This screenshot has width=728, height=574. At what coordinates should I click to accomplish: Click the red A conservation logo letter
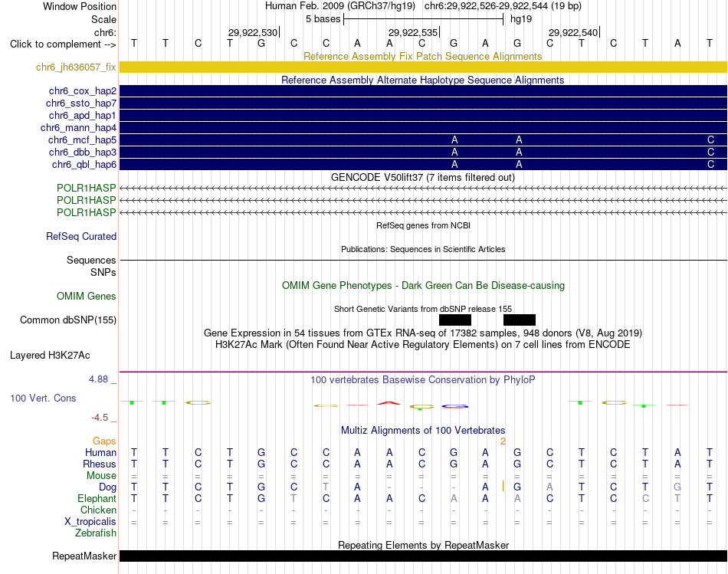pos(389,403)
